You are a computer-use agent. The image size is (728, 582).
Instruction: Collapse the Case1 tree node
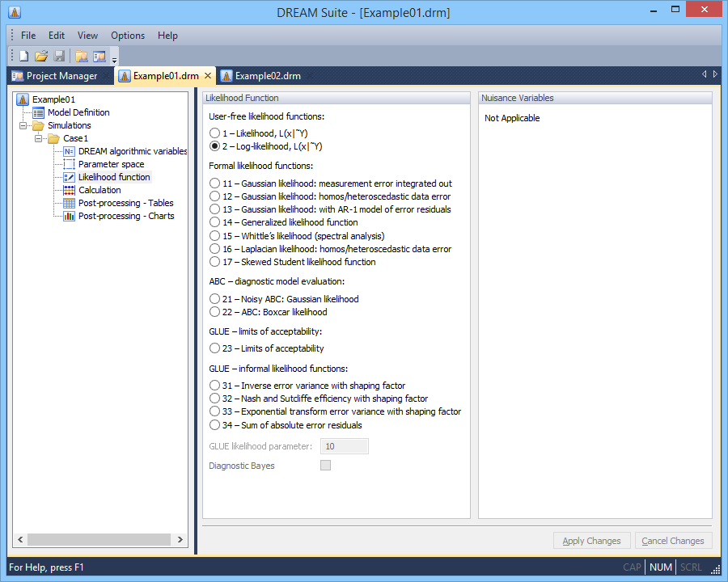tap(39, 139)
